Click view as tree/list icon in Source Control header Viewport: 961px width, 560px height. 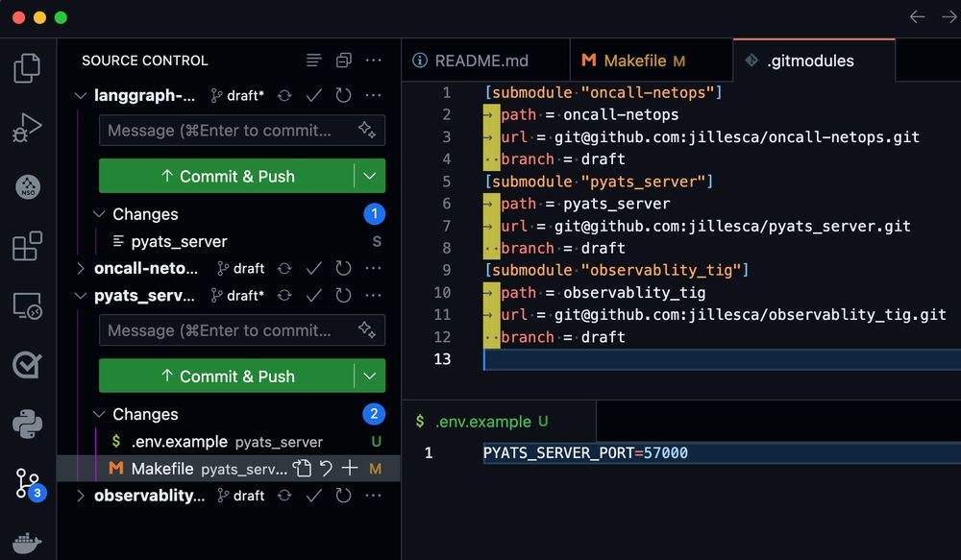coord(314,61)
